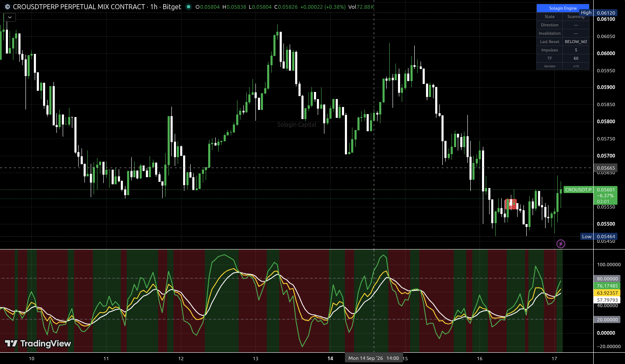Click the 20.00000 indicator level label
This screenshot has width=625, height=364.
click(x=607, y=320)
